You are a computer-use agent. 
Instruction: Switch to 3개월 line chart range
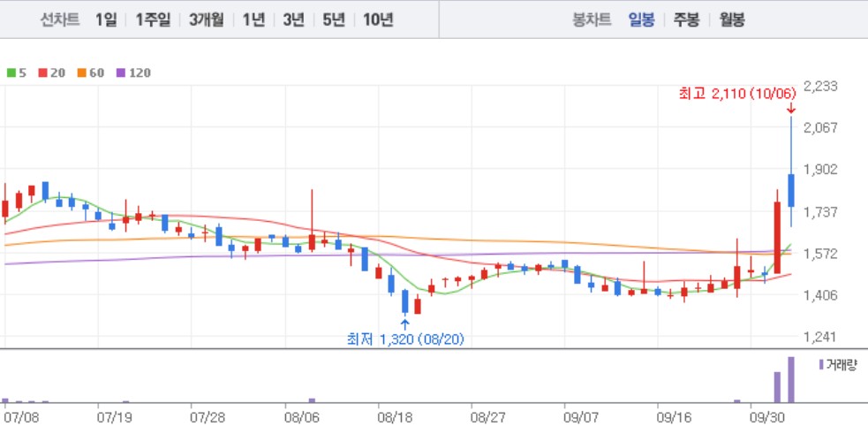point(206,20)
